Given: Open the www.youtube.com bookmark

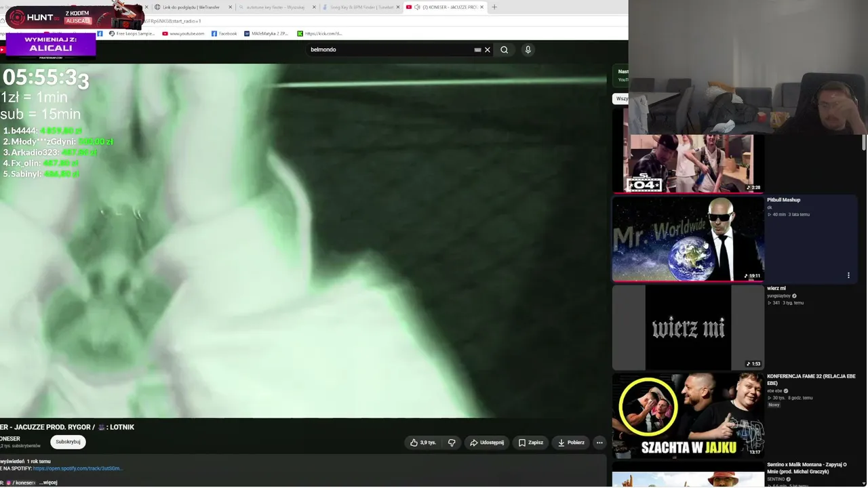Looking at the screenshot, I should tap(183, 33).
